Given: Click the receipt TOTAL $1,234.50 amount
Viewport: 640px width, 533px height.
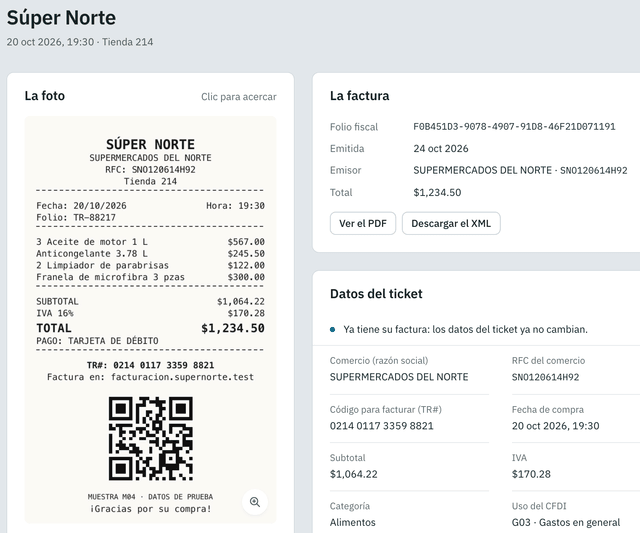Looking at the screenshot, I should pos(233,328).
